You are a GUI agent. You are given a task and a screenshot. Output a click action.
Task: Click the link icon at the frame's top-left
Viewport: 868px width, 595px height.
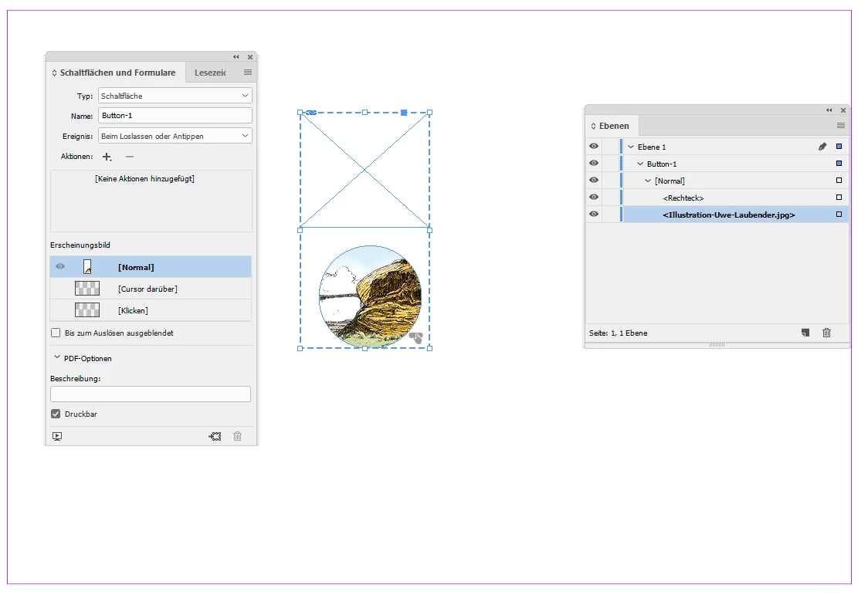point(312,113)
